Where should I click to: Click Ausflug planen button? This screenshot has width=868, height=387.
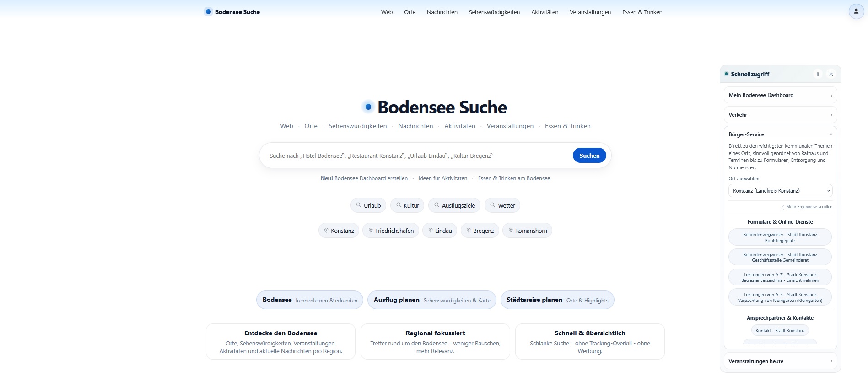[x=432, y=300]
